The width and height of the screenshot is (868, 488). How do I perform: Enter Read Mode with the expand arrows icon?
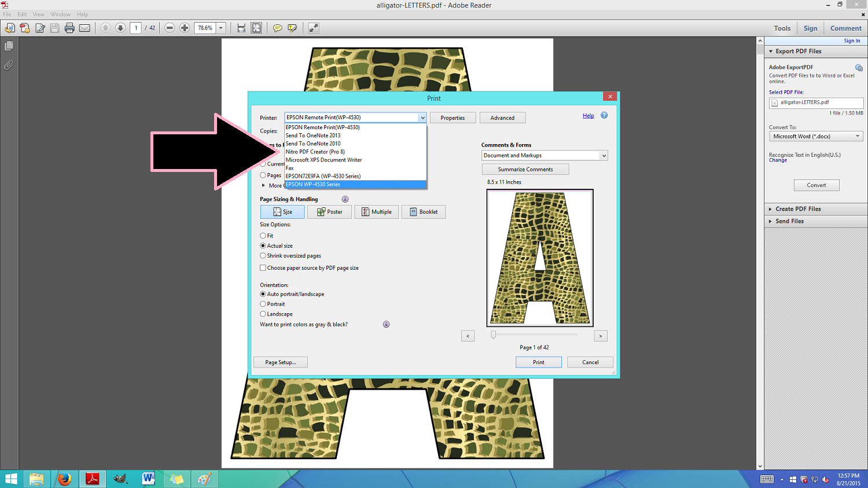point(314,28)
